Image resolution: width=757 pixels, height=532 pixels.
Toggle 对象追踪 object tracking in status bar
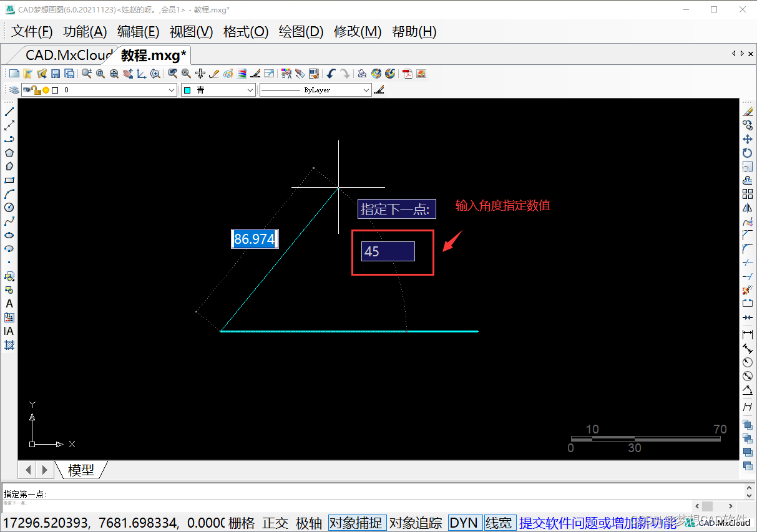[x=416, y=523]
